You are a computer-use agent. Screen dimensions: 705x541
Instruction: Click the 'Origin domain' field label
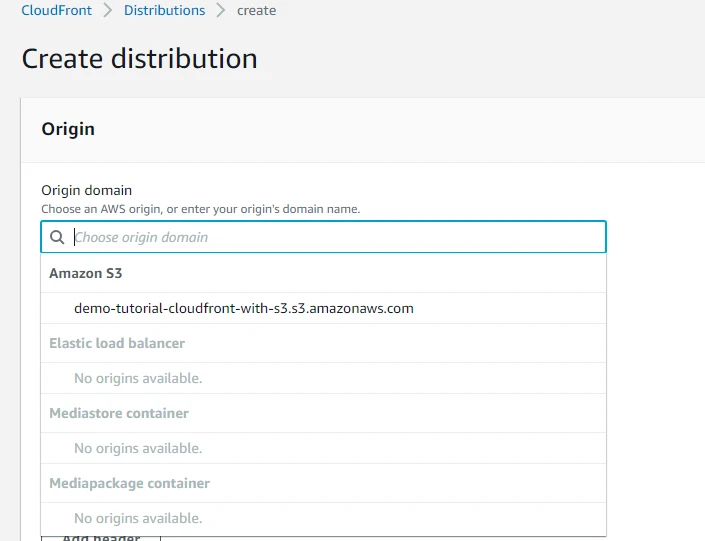click(86, 190)
